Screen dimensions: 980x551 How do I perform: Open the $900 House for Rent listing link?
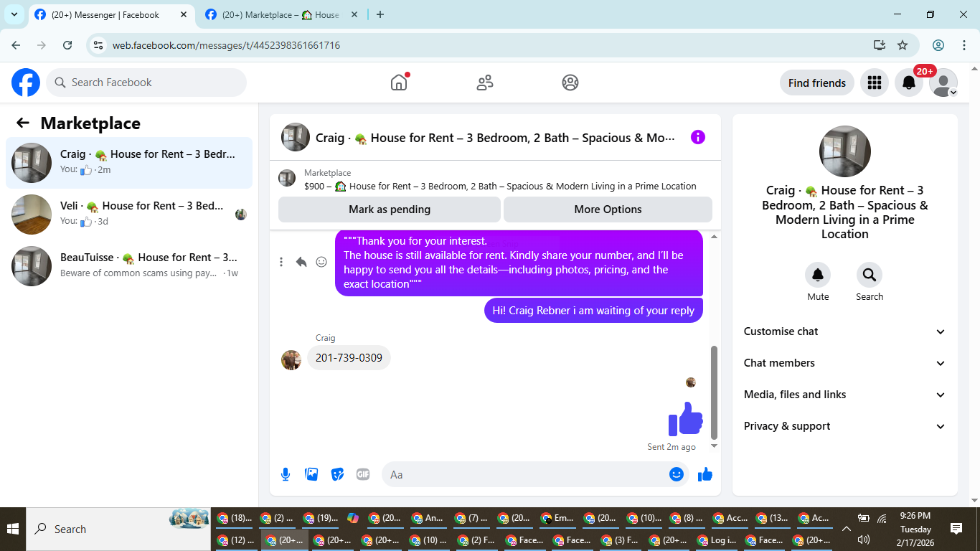(x=500, y=186)
